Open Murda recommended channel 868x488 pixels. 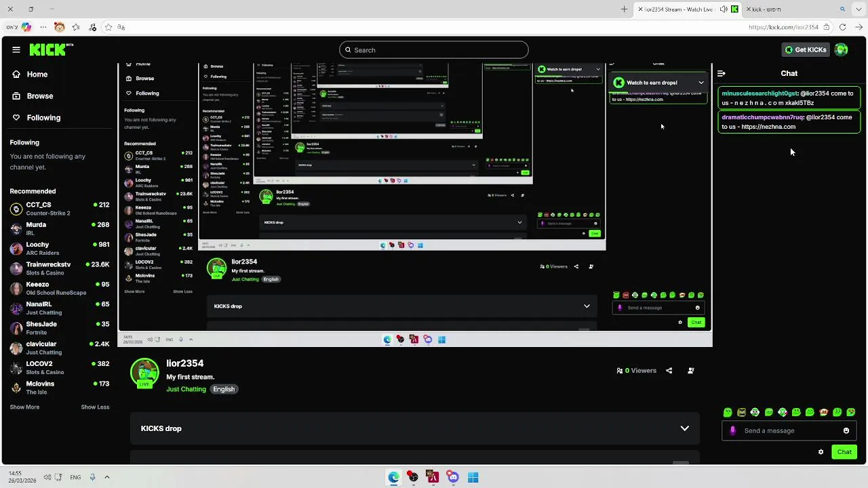pyautogui.click(x=60, y=228)
